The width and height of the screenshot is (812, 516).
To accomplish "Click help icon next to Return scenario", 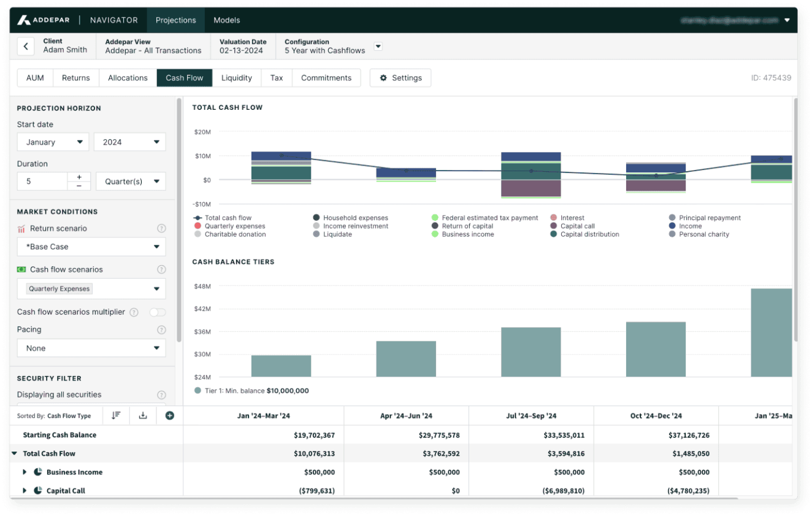I will pyautogui.click(x=161, y=228).
